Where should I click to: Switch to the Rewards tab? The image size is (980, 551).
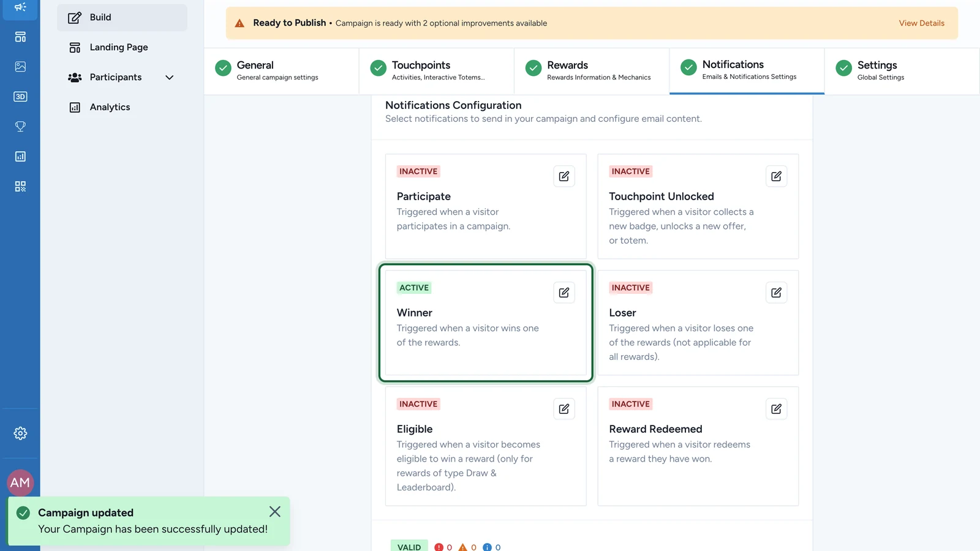[592, 71]
